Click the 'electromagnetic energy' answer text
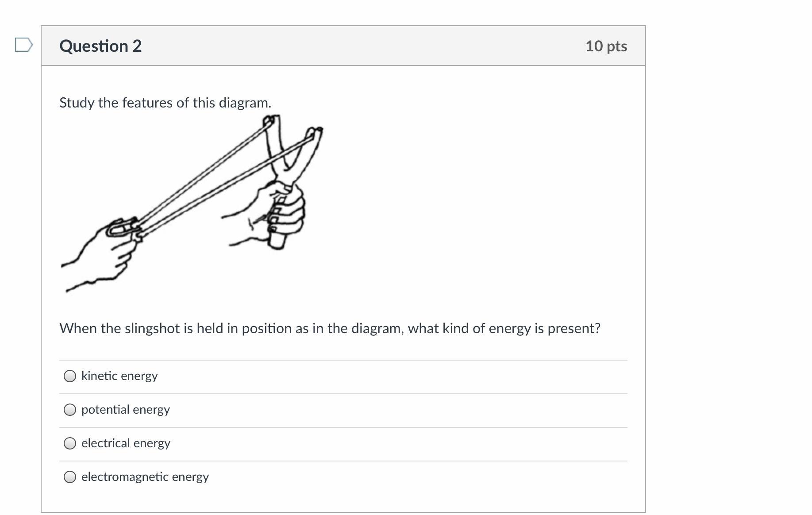The width and height of the screenshot is (812, 515). click(x=145, y=477)
